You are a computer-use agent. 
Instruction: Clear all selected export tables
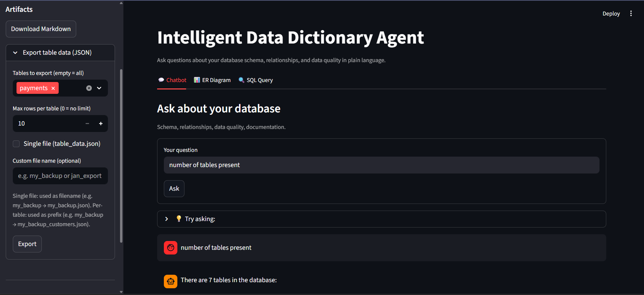click(x=89, y=88)
